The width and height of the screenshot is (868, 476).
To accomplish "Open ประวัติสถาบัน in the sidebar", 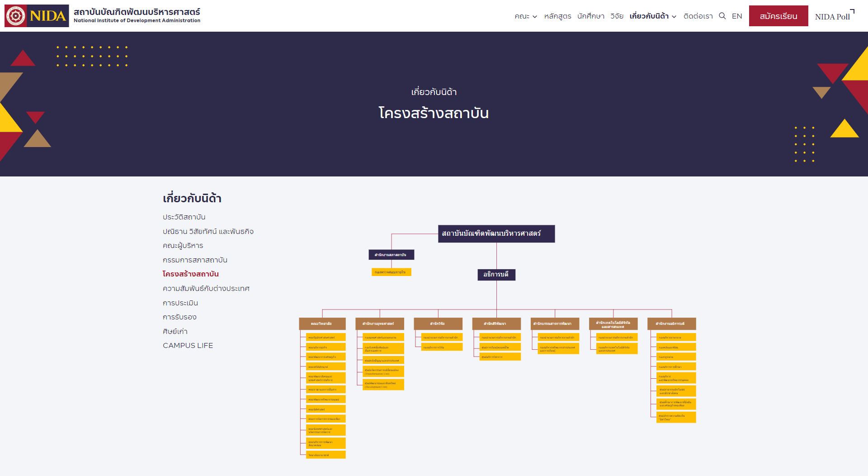I will [x=184, y=217].
